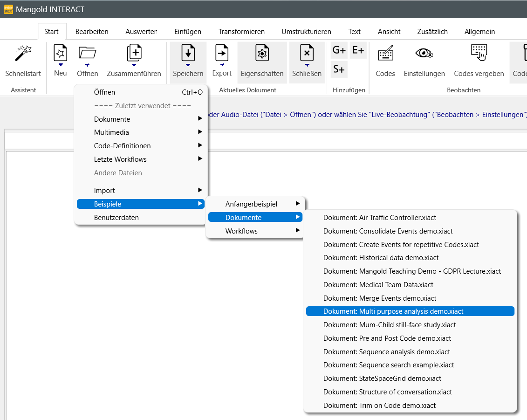Open Mangold Teaching Demo GDPR Lecture.xiact
Screen dimensions: 527x420
410,271
